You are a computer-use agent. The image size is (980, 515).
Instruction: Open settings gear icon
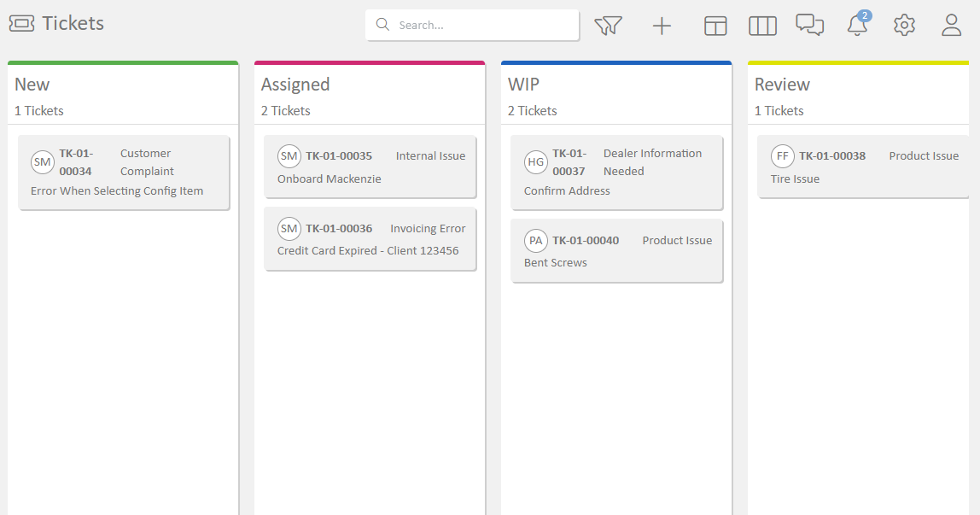[904, 26]
